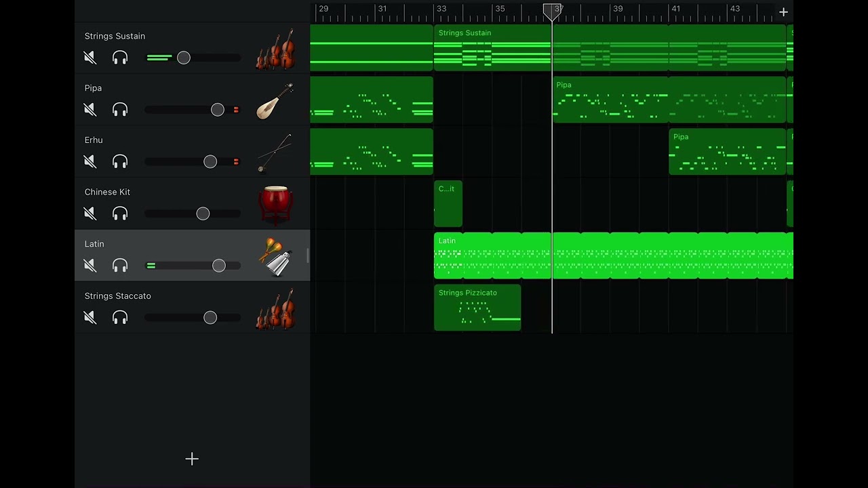Open the Strings Staccato violin instrument icon
The width and height of the screenshot is (868, 488).
coord(275,309)
